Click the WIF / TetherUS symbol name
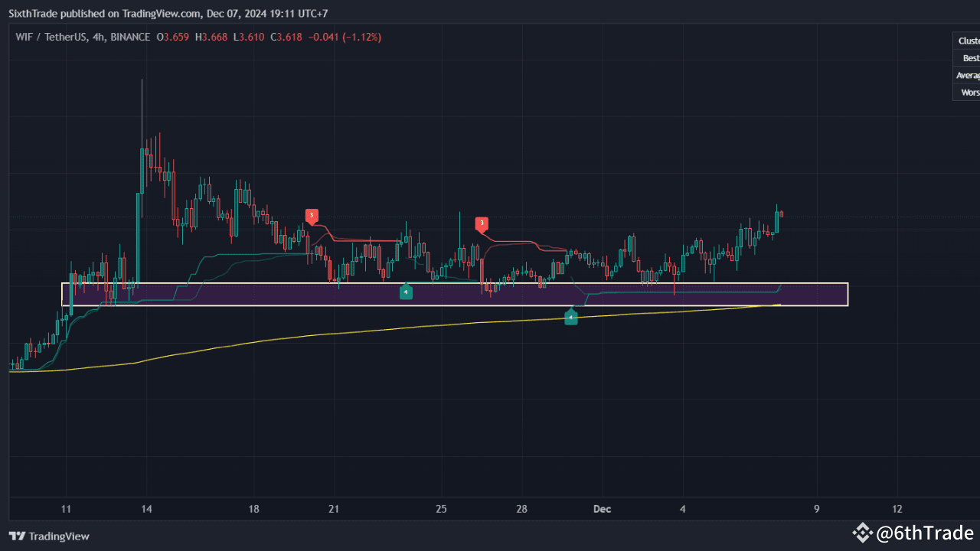Screen dimensions: 980x551 (x=49, y=37)
